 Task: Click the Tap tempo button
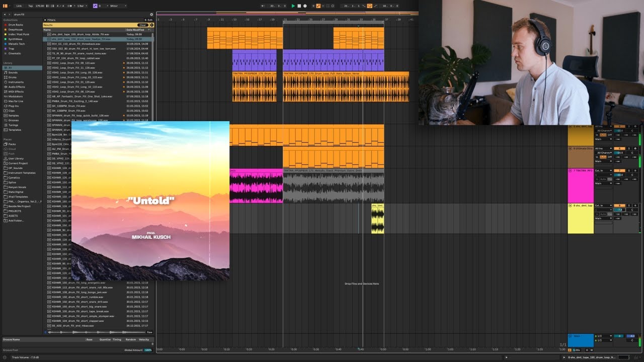coord(31,6)
